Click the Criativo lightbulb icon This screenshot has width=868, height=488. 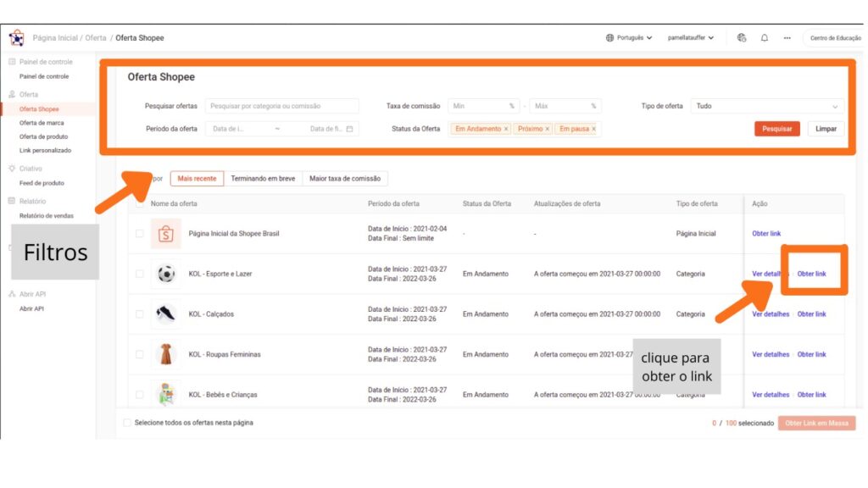12,169
